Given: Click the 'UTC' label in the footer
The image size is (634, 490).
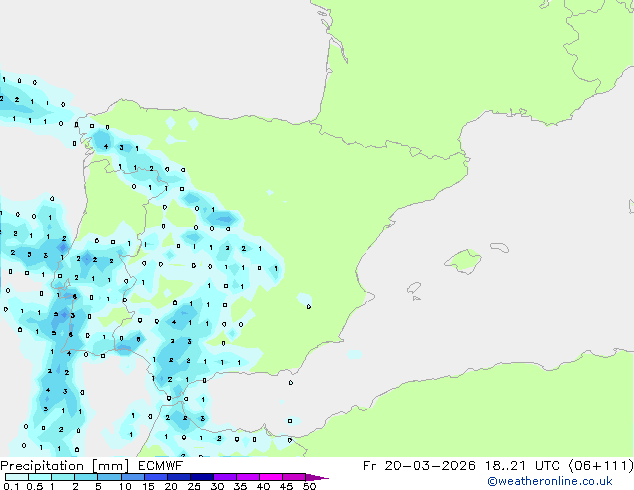Looking at the screenshot, I should (x=547, y=466).
